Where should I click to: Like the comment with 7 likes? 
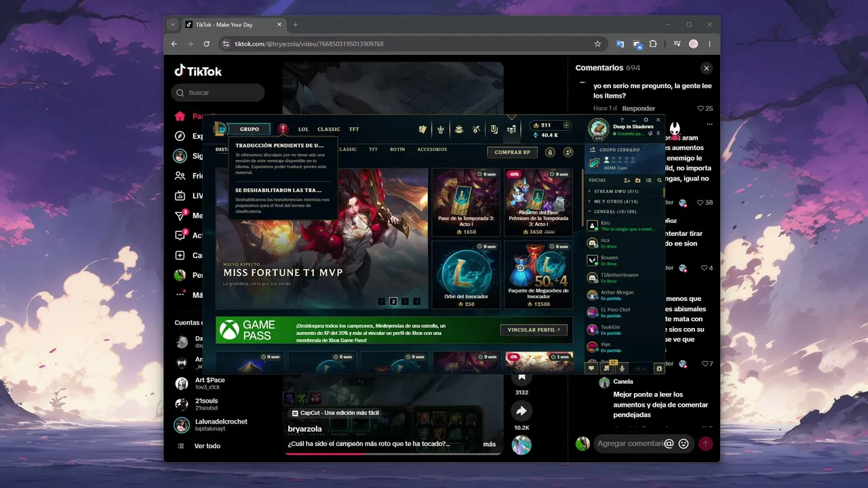(705, 364)
